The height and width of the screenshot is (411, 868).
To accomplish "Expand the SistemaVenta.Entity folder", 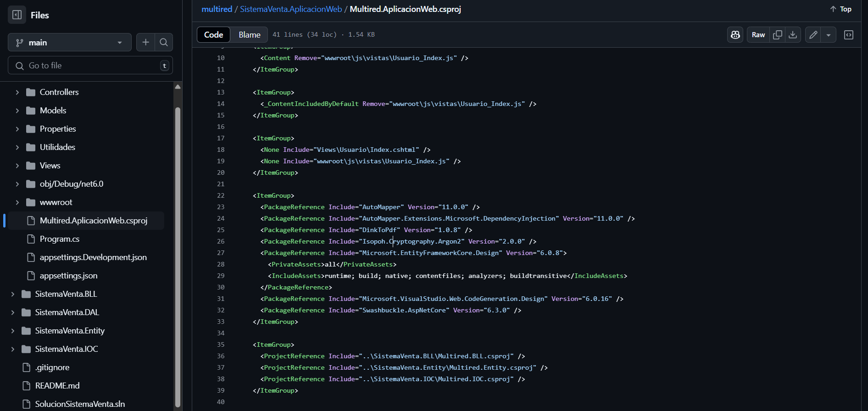I will [x=13, y=331].
